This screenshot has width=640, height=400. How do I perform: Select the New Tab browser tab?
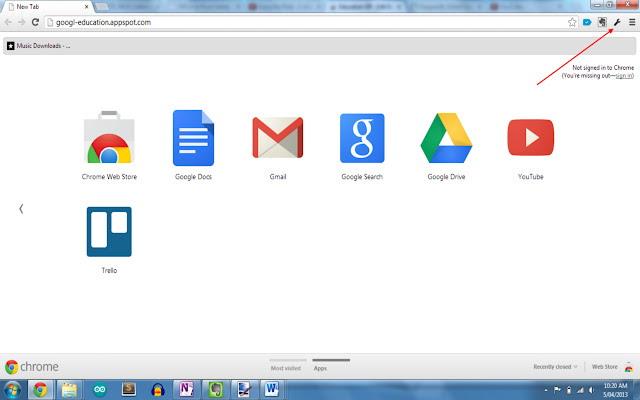tap(47, 7)
